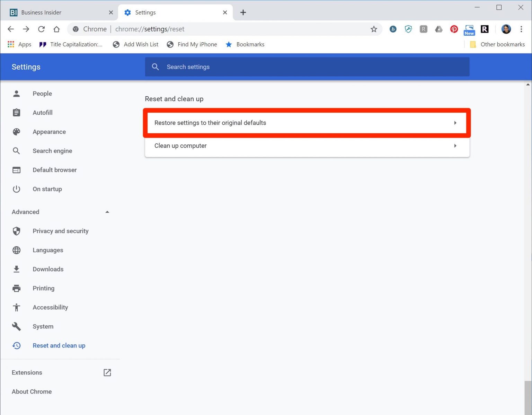532x415 pixels.
Task: Click the Reset and clean up history icon
Action: click(x=16, y=345)
